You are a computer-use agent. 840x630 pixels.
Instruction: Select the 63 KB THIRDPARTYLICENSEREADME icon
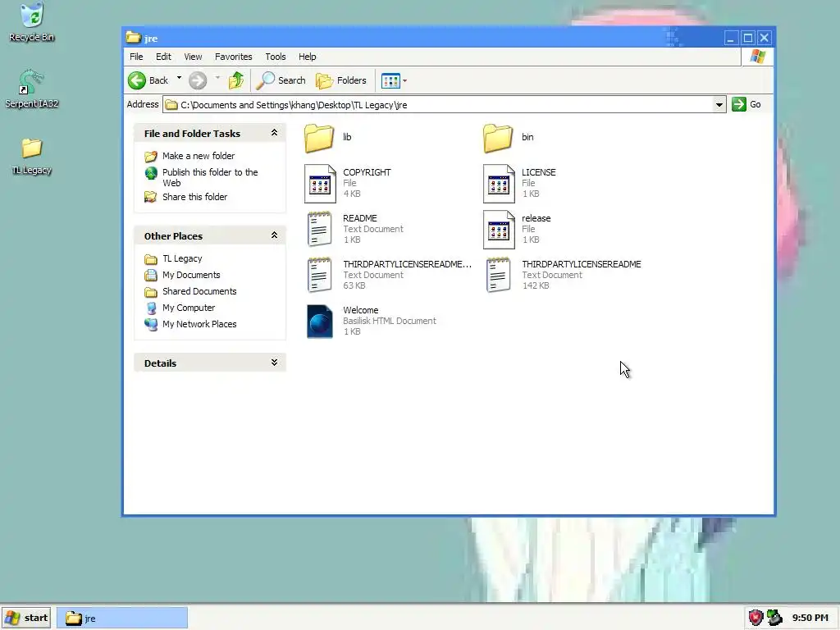319,275
